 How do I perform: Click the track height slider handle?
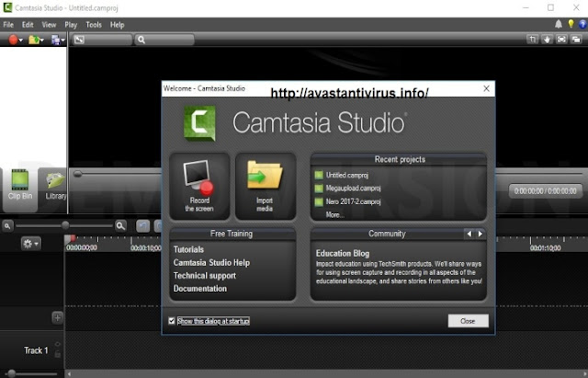pyautogui.click(x=12, y=373)
